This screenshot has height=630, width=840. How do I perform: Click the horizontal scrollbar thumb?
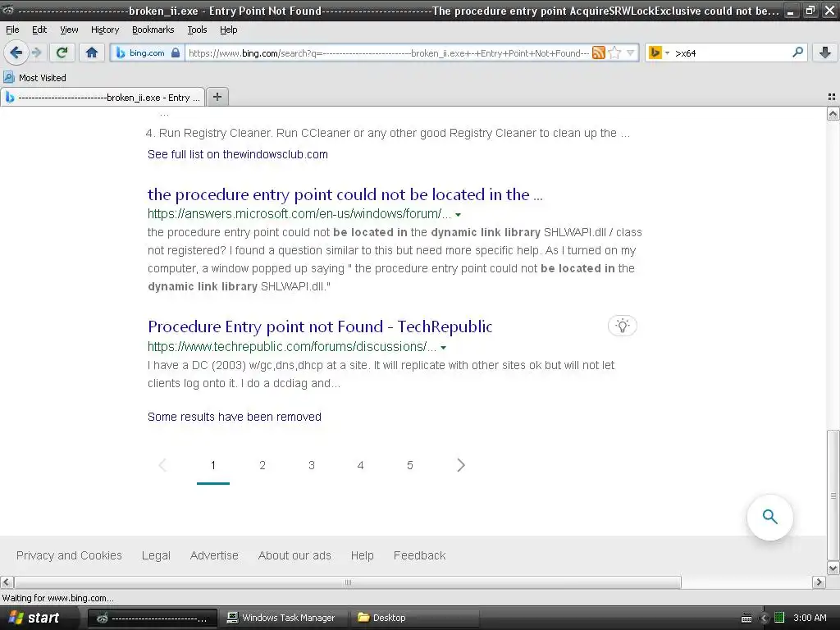coord(348,582)
